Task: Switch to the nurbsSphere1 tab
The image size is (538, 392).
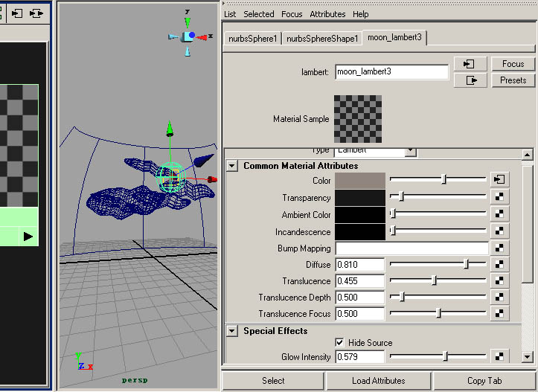Action: coord(252,39)
